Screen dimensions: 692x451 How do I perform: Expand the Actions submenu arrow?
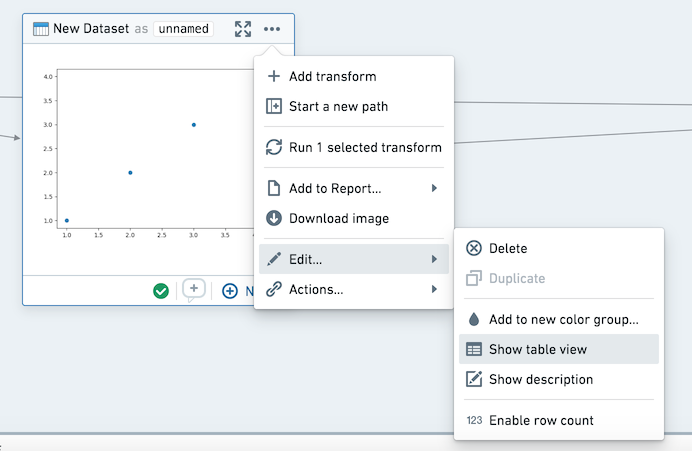coord(434,289)
